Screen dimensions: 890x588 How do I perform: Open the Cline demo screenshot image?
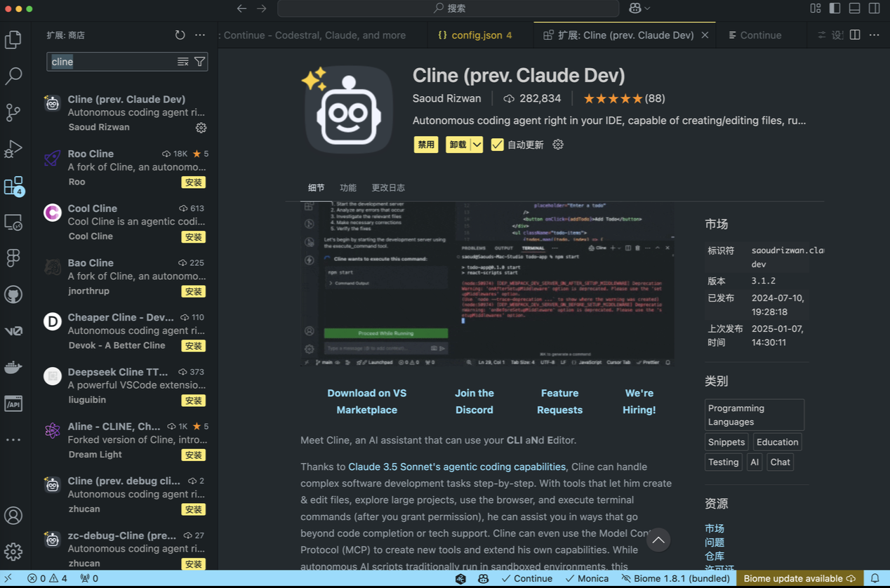(x=487, y=284)
